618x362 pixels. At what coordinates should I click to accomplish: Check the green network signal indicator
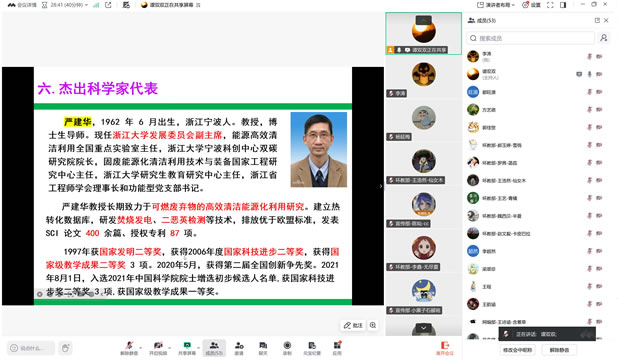coord(96,5)
